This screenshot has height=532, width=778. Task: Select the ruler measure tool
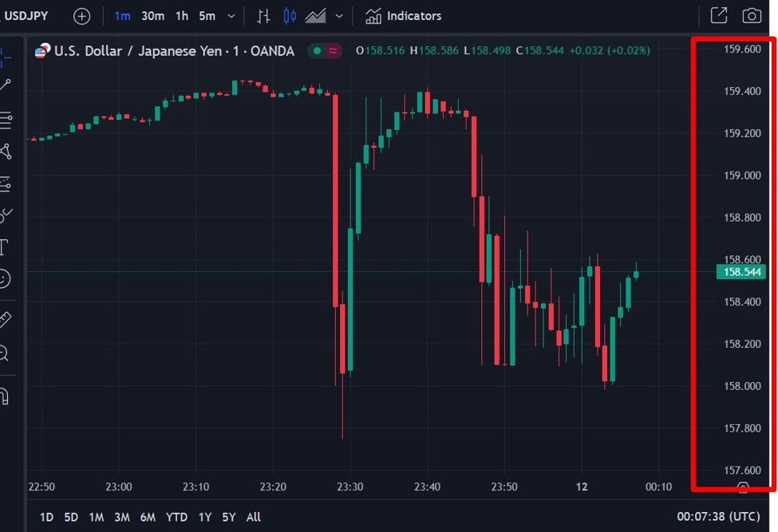pyautogui.click(x=5, y=320)
